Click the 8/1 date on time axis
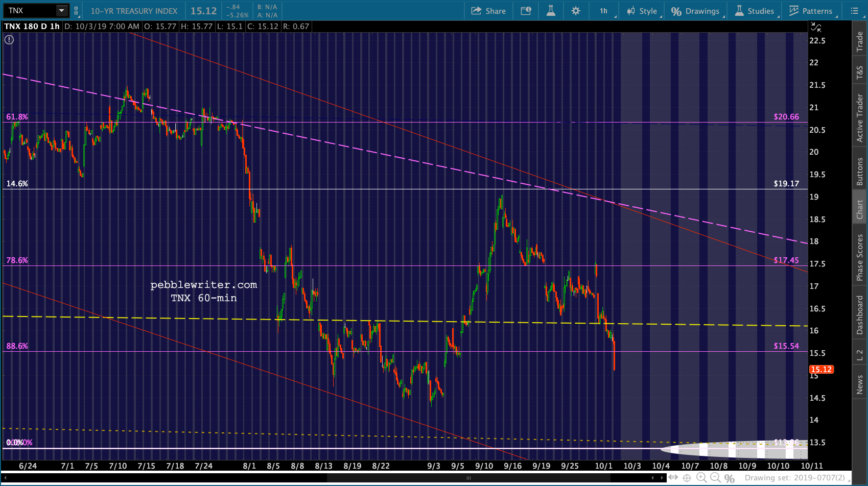The height and width of the screenshot is (486, 868). point(249,466)
